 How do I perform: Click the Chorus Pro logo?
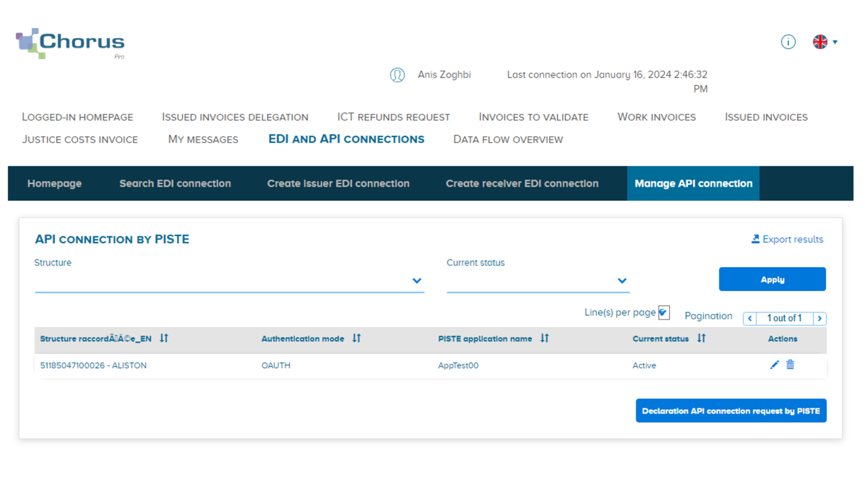pyautogui.click(x=70, y=43)
